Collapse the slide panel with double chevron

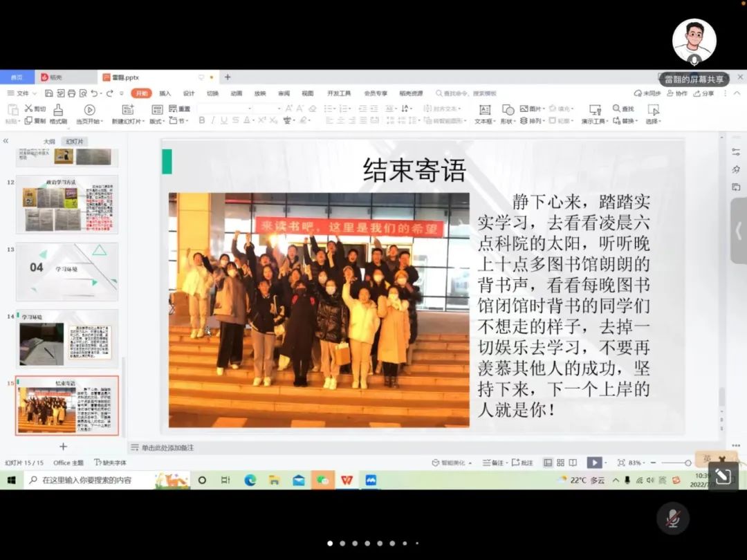(6, 141)
